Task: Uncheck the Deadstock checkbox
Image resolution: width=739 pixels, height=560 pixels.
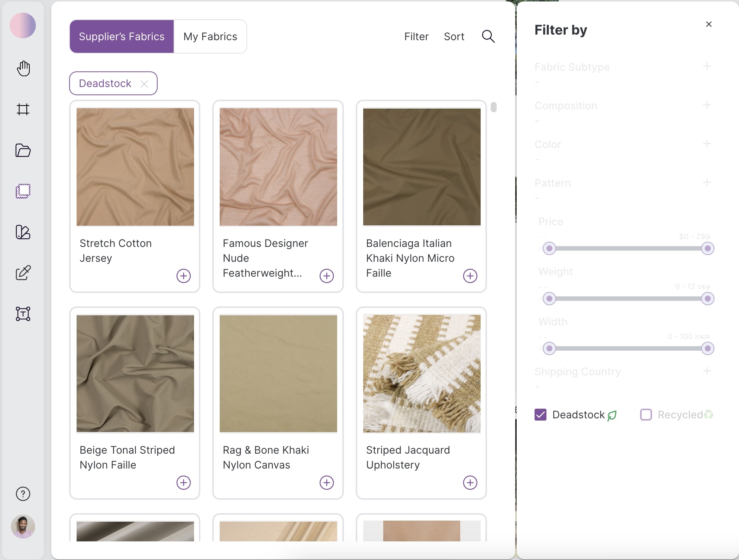Action: coord(540,414)
